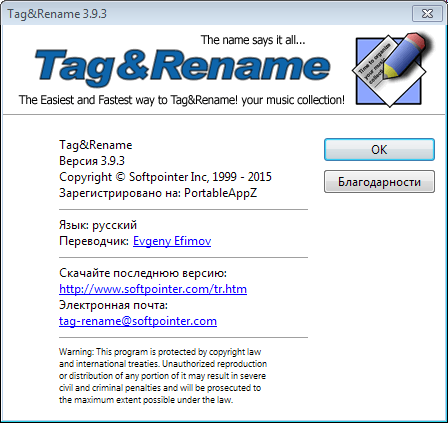
Task: Open the Благодарности credits button
Action: [379, 182]
